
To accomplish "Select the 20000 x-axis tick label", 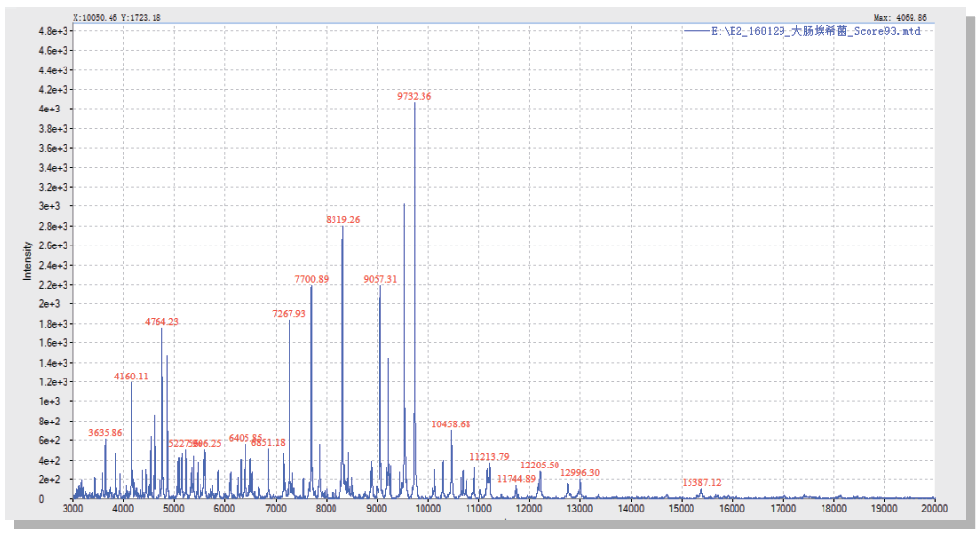I will [934, 509].
